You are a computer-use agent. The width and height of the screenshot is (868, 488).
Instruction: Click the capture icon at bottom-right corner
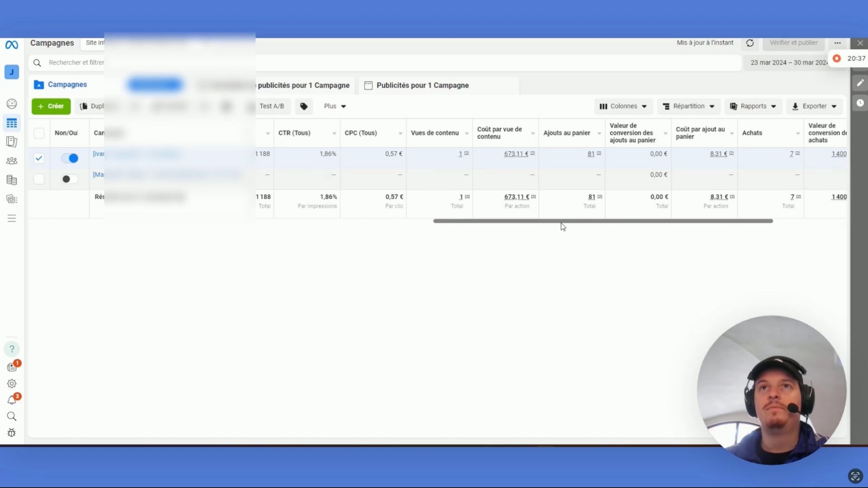pos(855,476)
